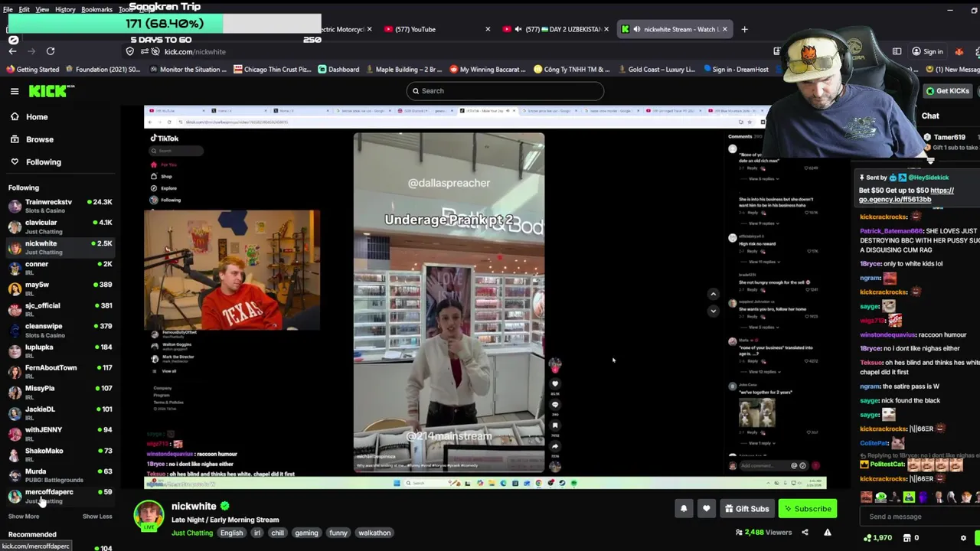
Task: Switch to the DAY 2 UZBEKISTAN tab
Action: pyautogui.click(x=557, y=29)
